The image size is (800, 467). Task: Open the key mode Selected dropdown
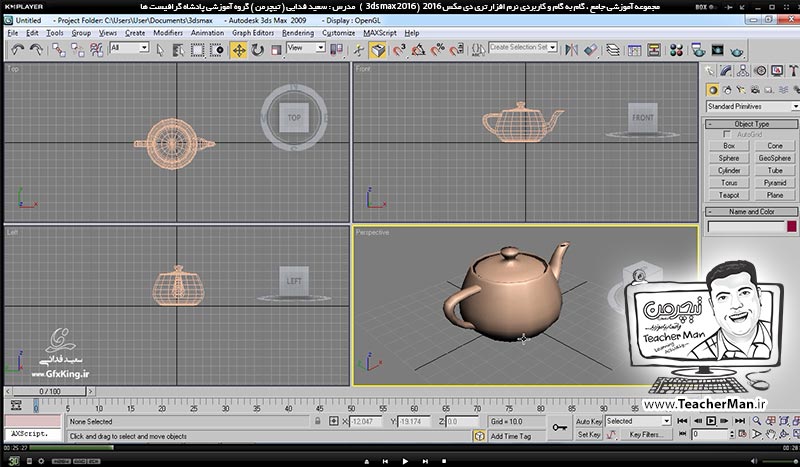[666, 421]
